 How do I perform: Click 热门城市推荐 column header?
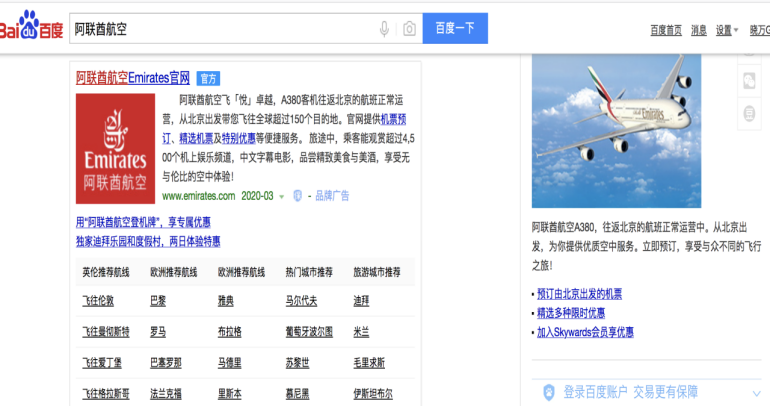[309, 272]
